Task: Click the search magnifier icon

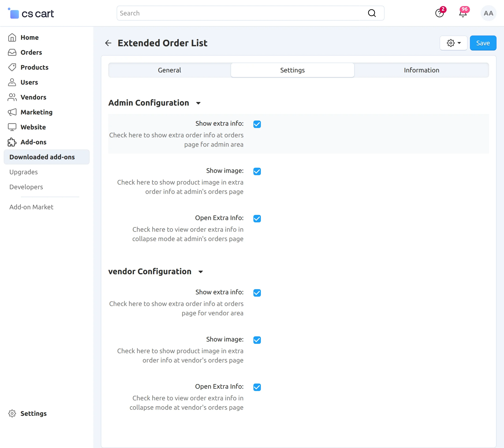Action: (x=372, y=13)
